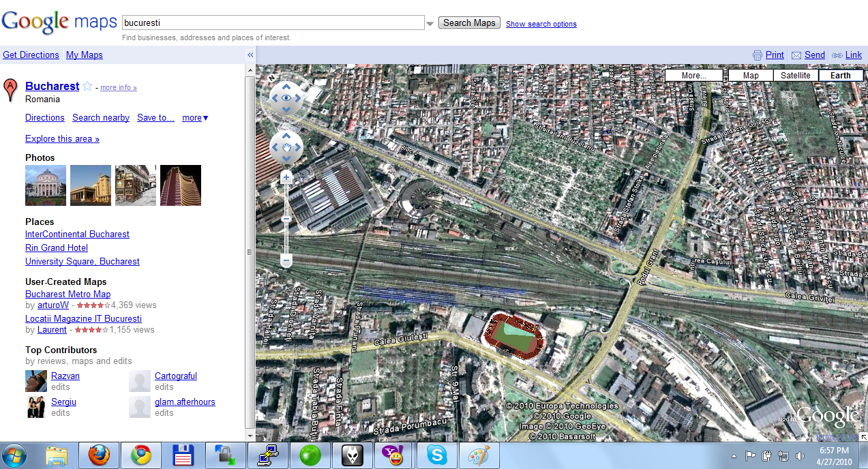Click Search nearby link
868x469 pixels.
[101, 118]
